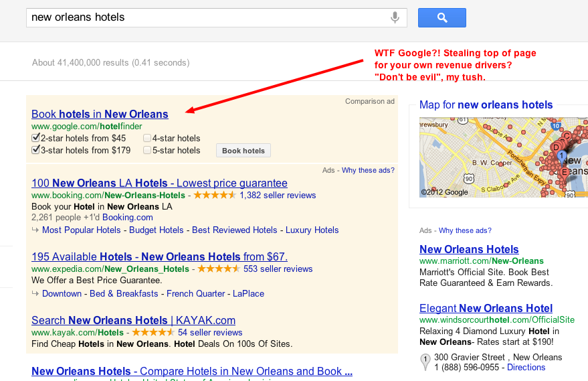This screenshot has height=381, width=588.
Task: Open Search New Orleans Hotels KAYAK.com link
Action: [x=133, y=320]
